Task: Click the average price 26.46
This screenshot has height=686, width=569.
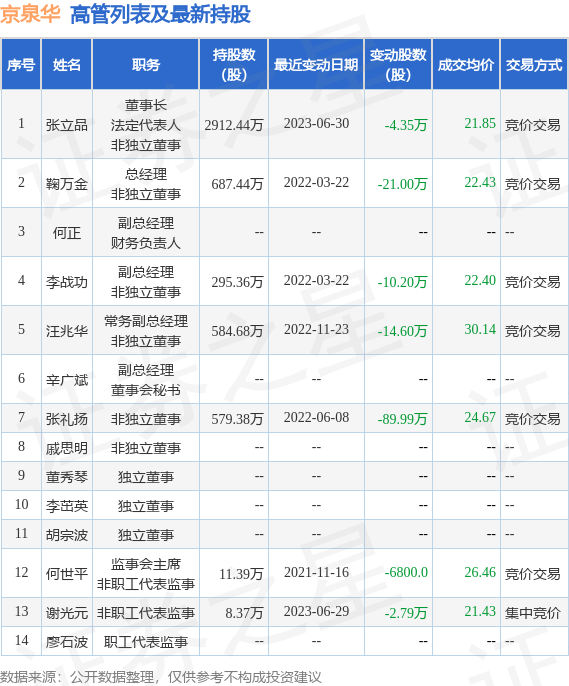Action: pos(480,572)
